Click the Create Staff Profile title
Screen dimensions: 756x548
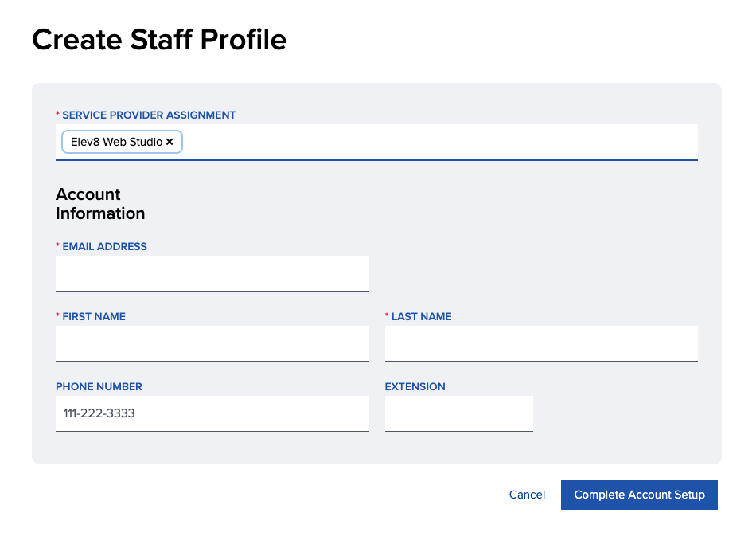point(160,40)
